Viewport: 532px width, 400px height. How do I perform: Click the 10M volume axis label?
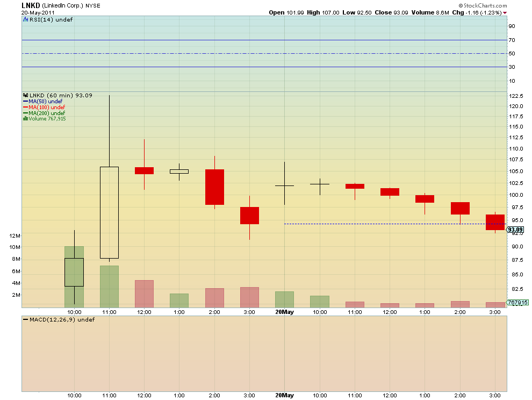pyautogui.click(x=15, y=247)
